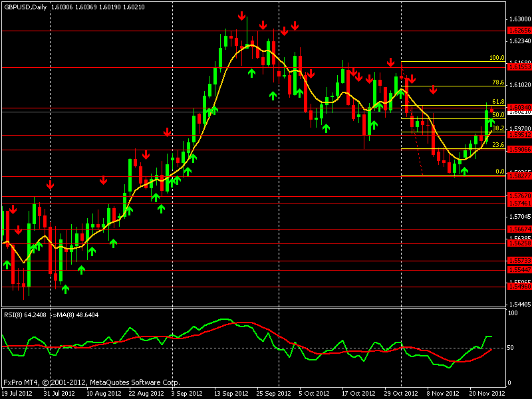Viewport: 532px width, 399px height.
Task: Select the 1.57461 red price label
Action: coord(519,203)
